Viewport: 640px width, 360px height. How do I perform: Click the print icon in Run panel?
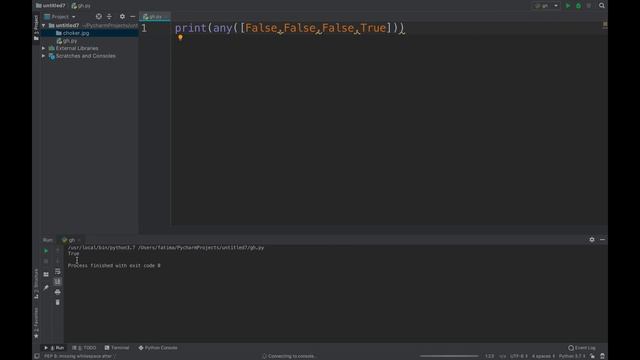click(58, 292)
